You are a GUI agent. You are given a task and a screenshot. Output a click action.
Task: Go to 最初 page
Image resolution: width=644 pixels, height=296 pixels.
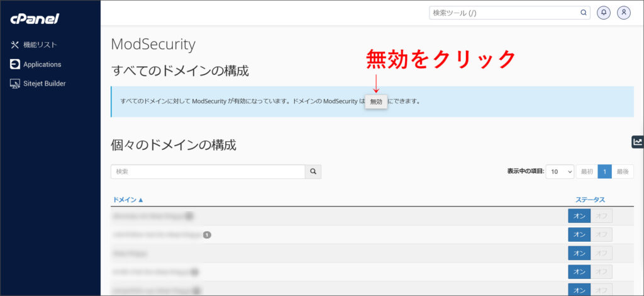point(587,172)
